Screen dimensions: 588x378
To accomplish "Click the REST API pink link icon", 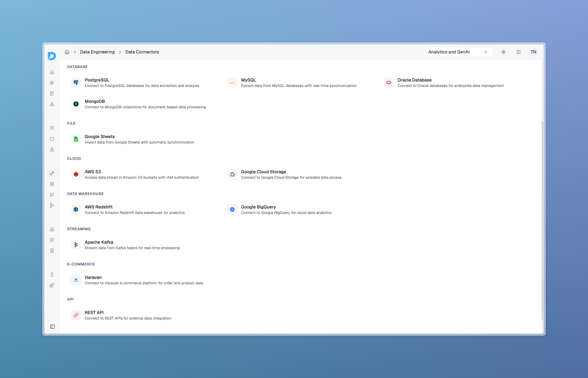I will (x=76, y=315).
